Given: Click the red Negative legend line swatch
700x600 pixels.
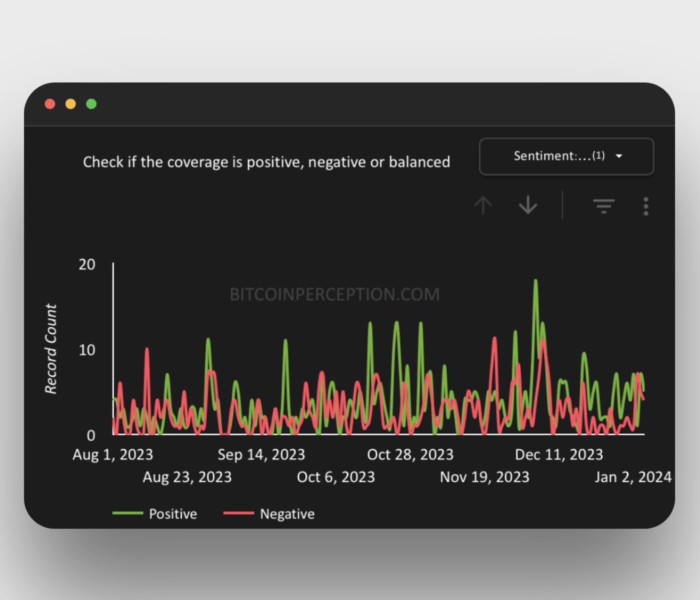Looking at the screenshot, I should [239, 513].
